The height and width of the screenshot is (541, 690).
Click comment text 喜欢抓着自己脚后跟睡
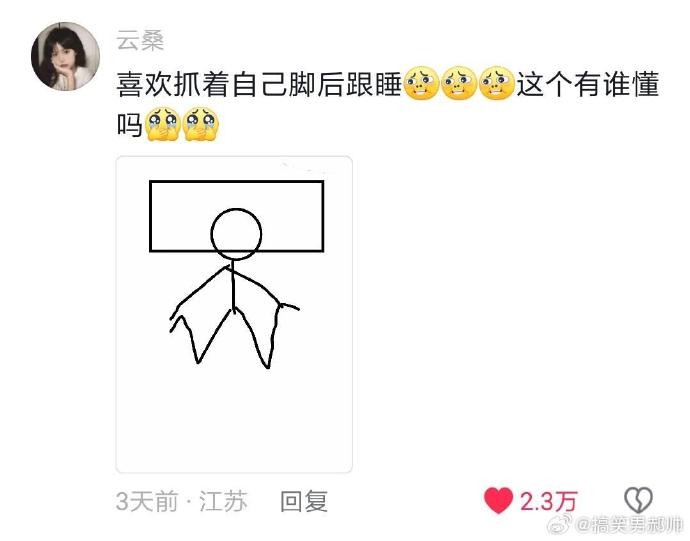tap(259, 84)
